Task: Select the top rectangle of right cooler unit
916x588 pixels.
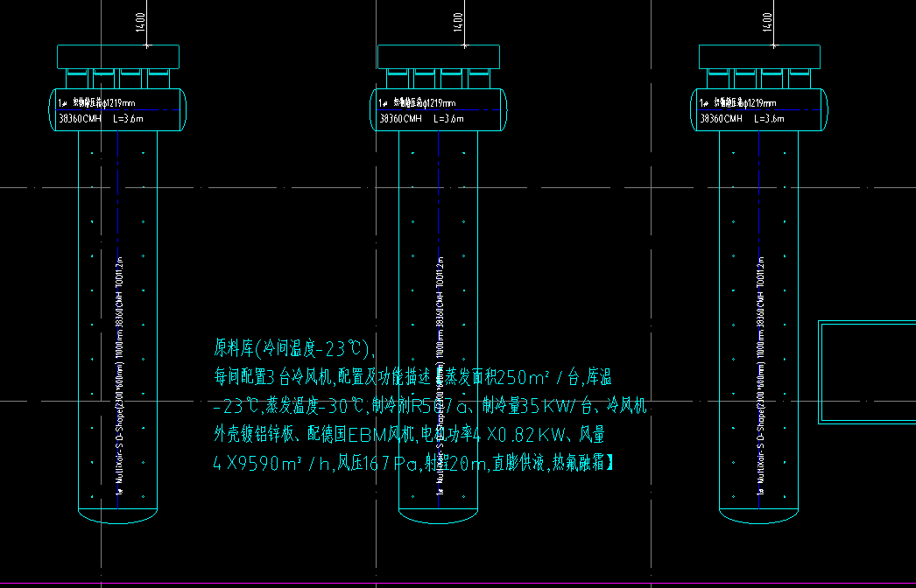Action: pyautogui.click(x=760, y=56)
